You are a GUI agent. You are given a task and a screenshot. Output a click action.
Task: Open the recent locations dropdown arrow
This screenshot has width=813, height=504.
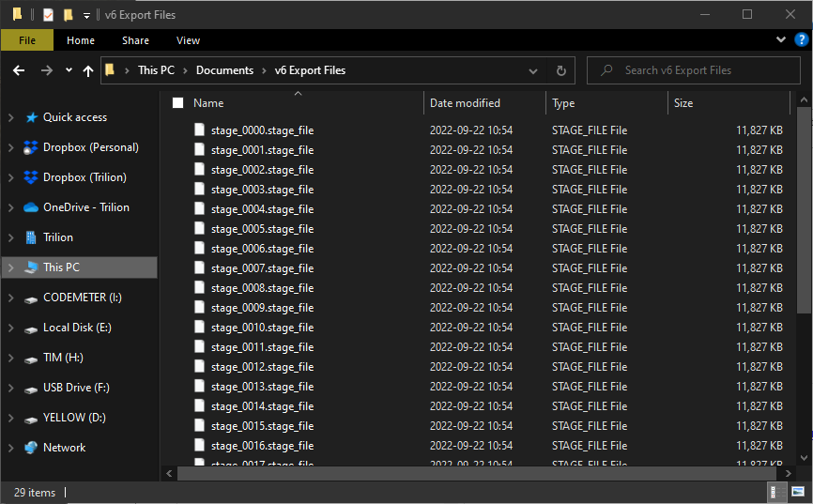69,70
